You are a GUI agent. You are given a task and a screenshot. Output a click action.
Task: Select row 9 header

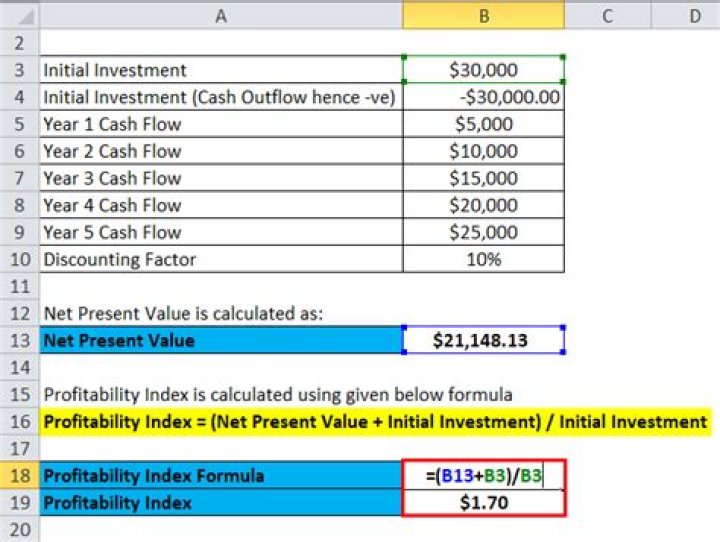coord(19,232)
